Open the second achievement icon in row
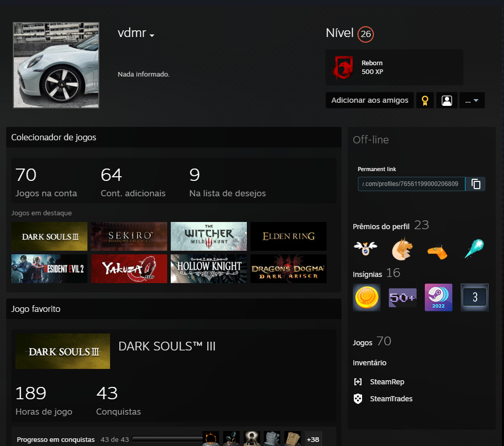The width and height of the screenshot is (504, 446). (x=231, y=439)
